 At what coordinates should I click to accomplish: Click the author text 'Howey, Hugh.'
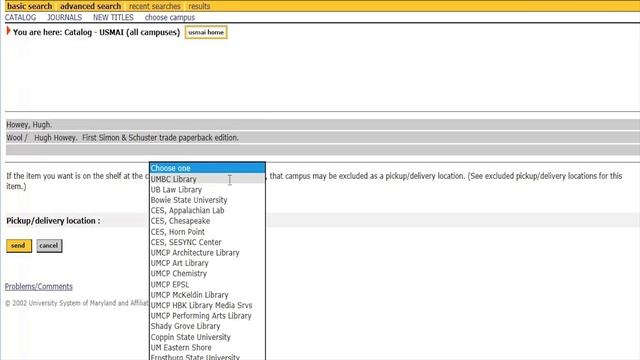pyautogui.click(x=29, y=125)
